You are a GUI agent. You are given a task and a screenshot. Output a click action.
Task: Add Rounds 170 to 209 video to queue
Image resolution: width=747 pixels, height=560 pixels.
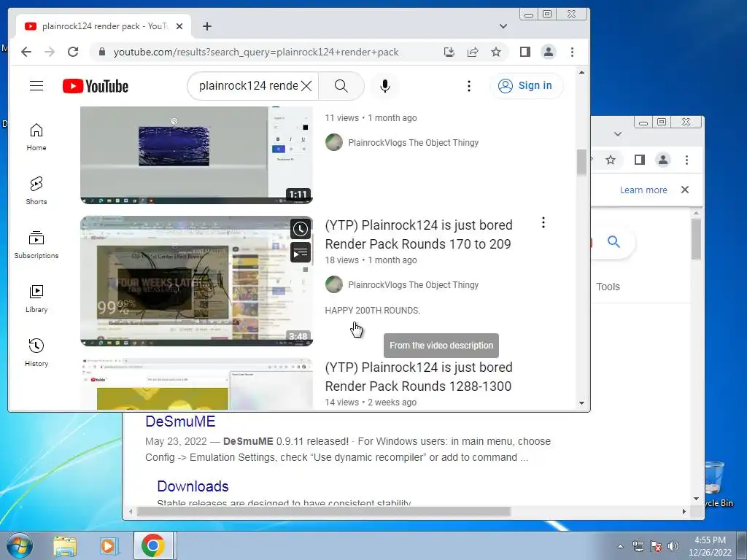(x=300, y=252)
